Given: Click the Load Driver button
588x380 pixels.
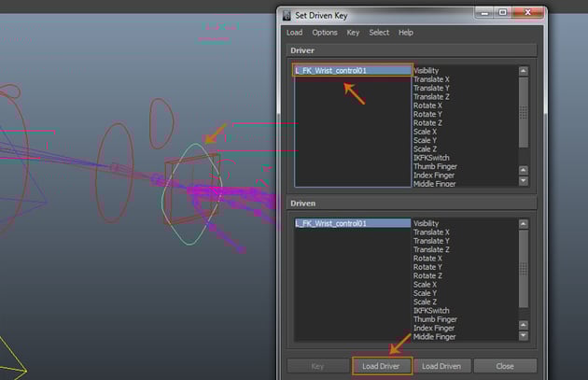Looking at the screenshot, I should (x=381, y=366).
